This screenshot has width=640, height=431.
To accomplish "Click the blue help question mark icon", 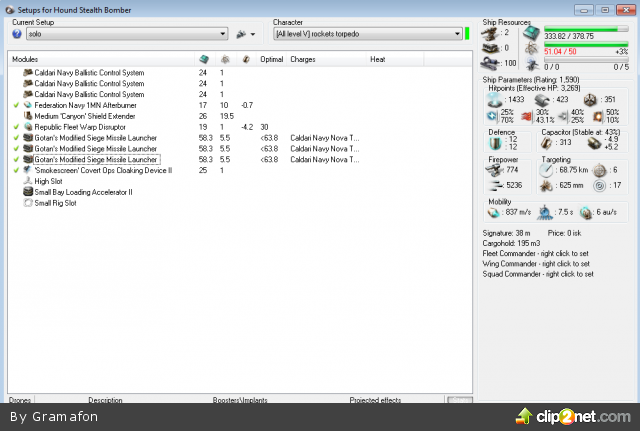I will (17, 34).
